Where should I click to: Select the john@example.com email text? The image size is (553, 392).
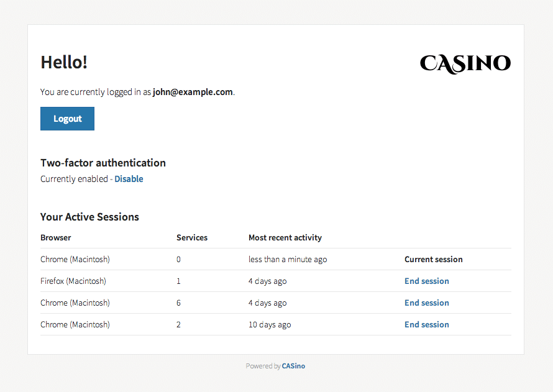[193, 92]
